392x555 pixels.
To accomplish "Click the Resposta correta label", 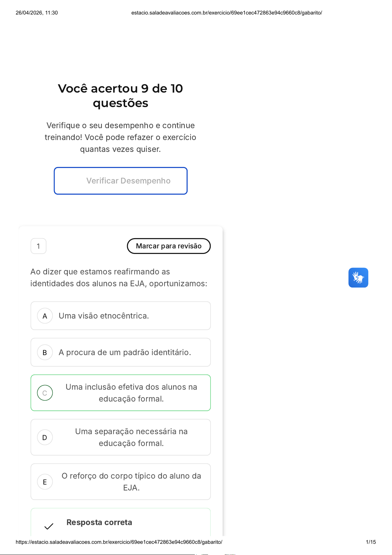I will (x=99, y=522).
